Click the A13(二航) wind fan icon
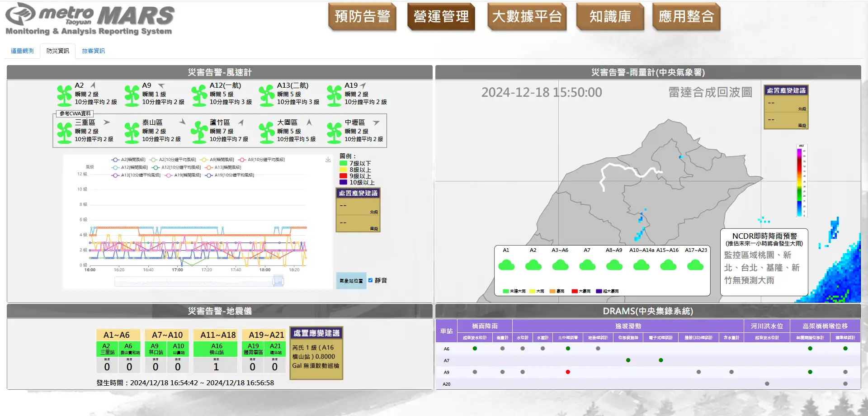Viewport: 868px width, 416px height. (267, 95)
